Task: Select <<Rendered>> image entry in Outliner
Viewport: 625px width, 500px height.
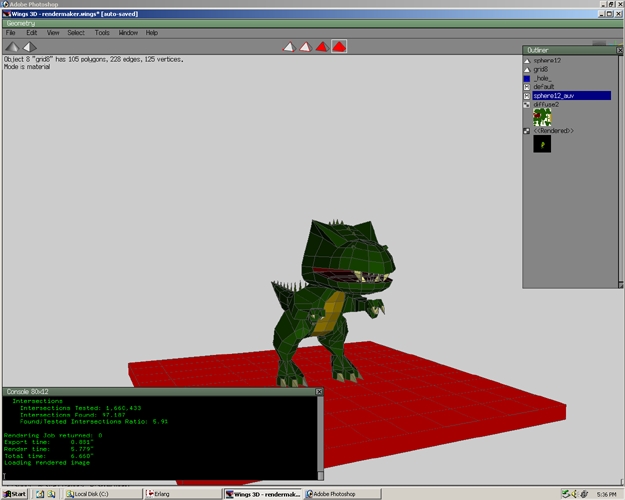Action: point(553,131)
